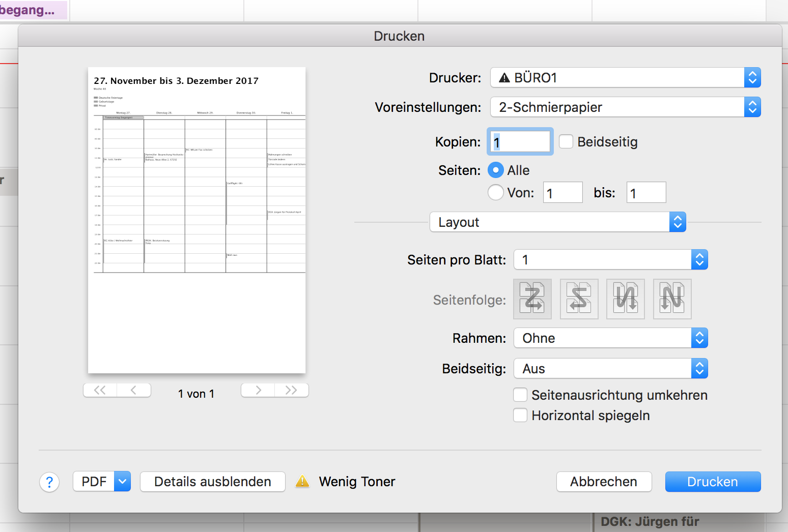The height and width of the screenshot is (532, 788).
Task: Open the Layout section popup menu
Action: pyautogui.click(x=557, y=222)
